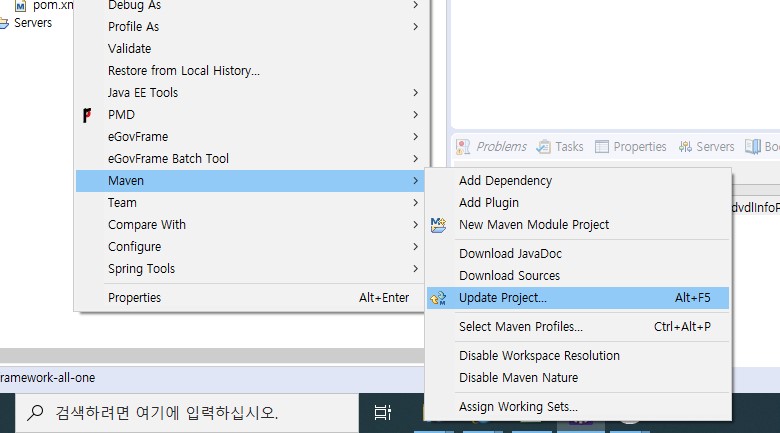Screen dimensions: 780x433
Task: Click the pom.xml Maven file icon
Action: tap(20, 6)
